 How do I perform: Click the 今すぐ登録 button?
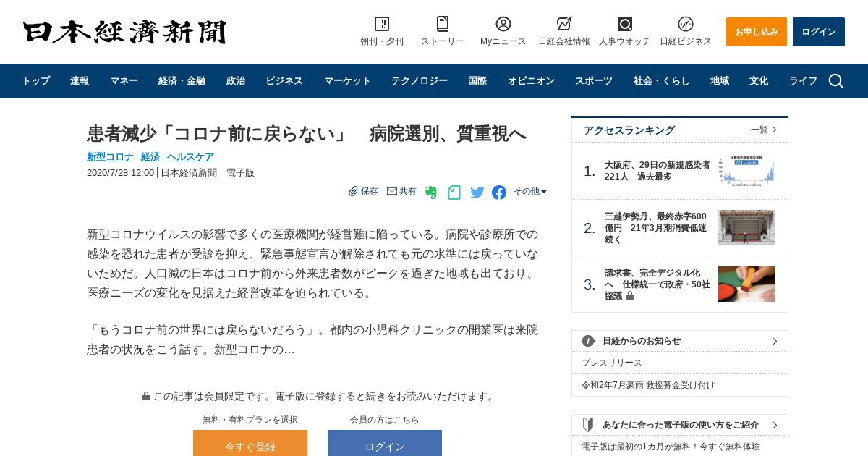250,443
